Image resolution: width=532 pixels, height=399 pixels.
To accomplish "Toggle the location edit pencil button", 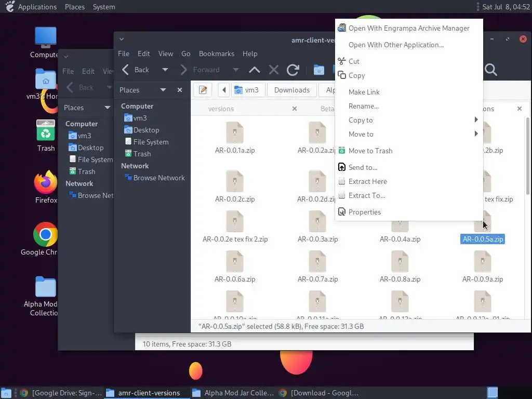I will [x=203, y=90].
